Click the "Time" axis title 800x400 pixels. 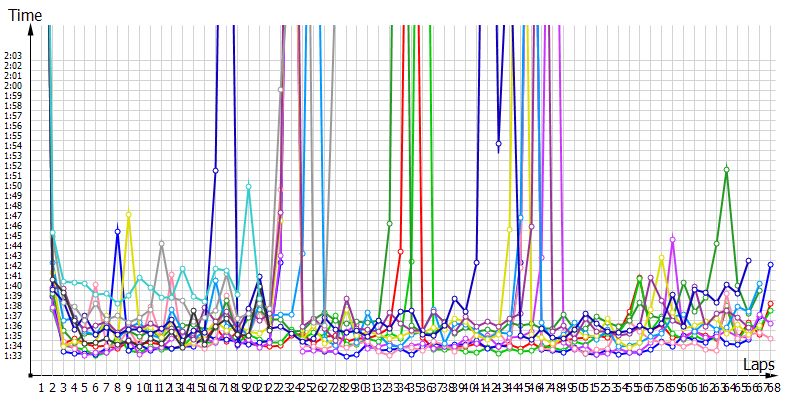tap(24, 15)
